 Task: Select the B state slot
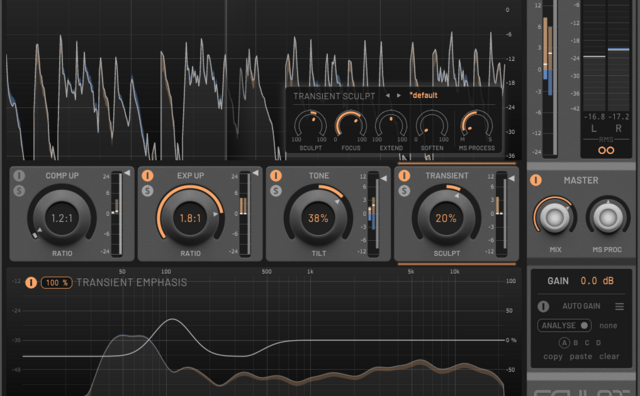tap(576, 343)
